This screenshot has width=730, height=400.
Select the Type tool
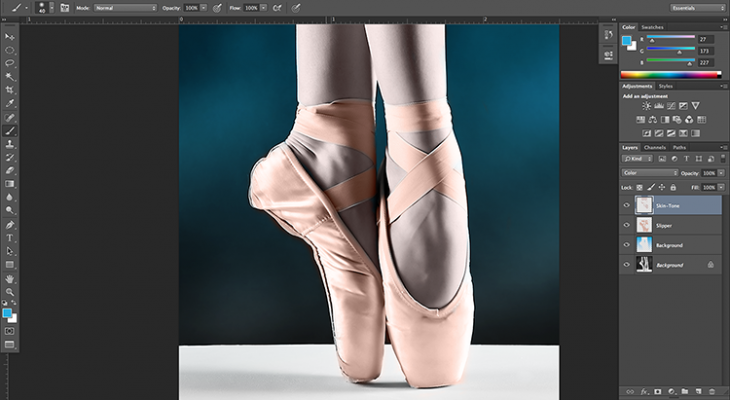10,238
